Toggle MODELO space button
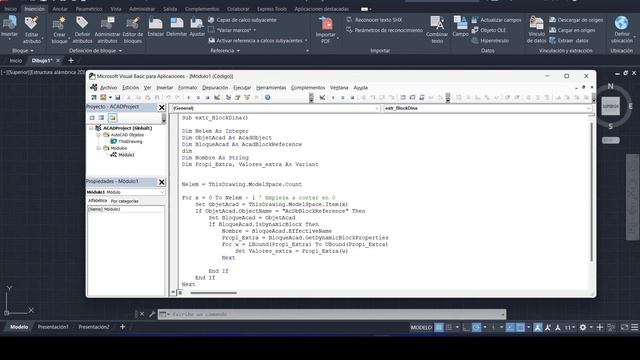The height and width of the screenshot is (360, 640). coord(421,327)
